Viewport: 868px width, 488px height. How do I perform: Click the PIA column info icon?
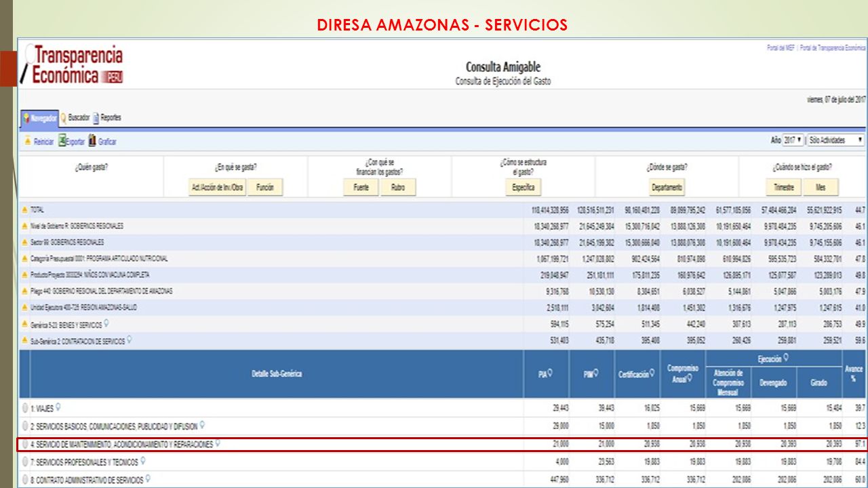[550, 372]
